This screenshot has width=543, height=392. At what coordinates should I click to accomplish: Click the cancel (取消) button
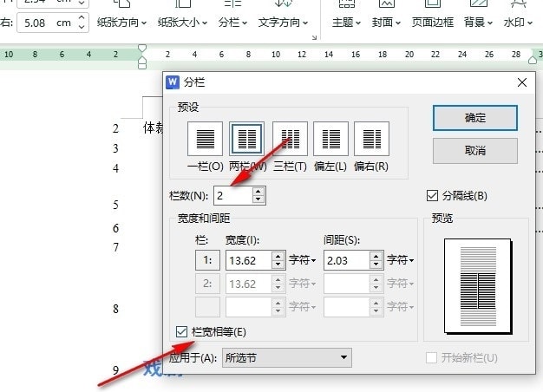click(x=474, y=150)
